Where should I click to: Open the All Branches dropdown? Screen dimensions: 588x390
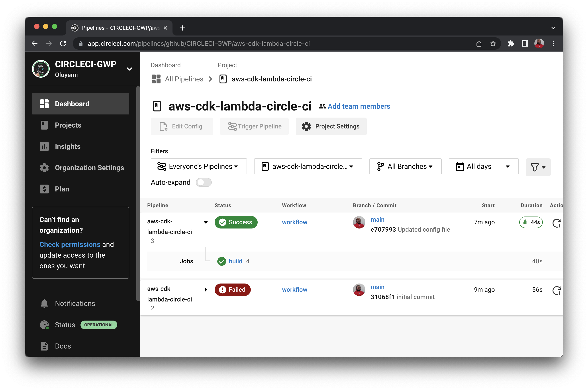[x=405, y=166]
